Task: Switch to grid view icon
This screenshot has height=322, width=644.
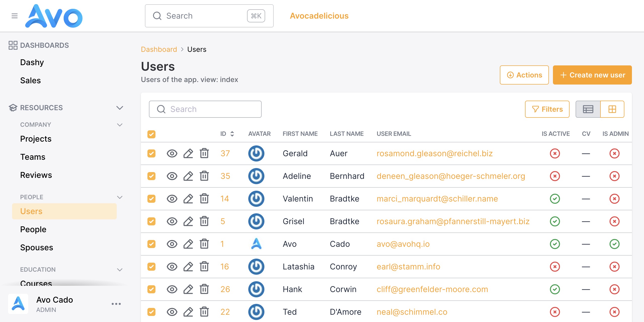Action: tap(612, 109)
